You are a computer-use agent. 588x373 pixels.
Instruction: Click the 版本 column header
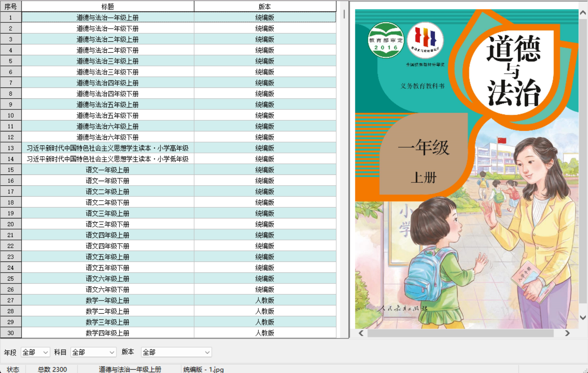(x=265, y=6)
